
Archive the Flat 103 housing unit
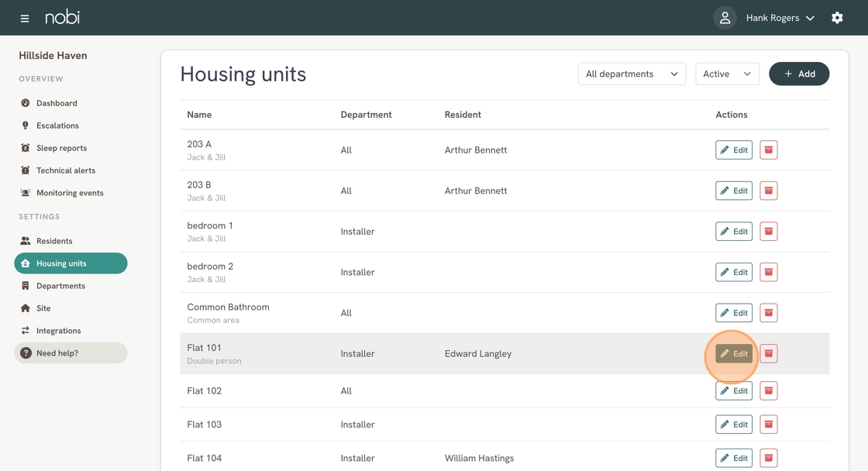coord(768,425)
